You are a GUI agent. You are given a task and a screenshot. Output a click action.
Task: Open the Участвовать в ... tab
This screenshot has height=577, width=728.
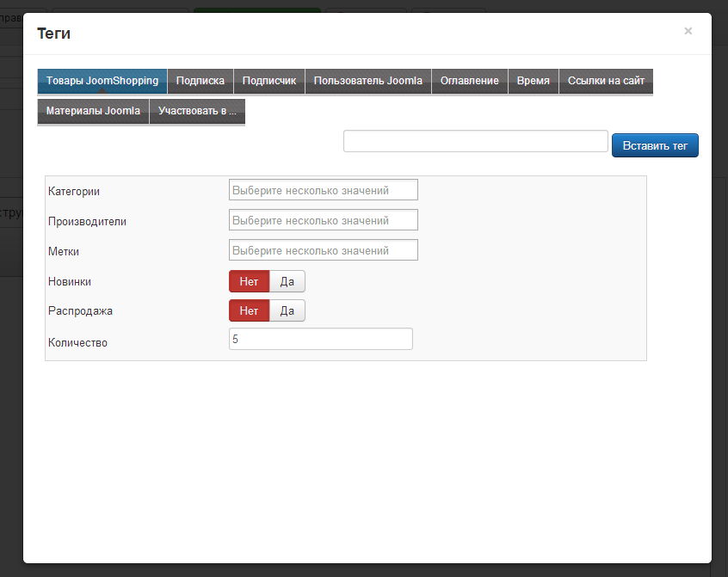(x=197, y=112)
